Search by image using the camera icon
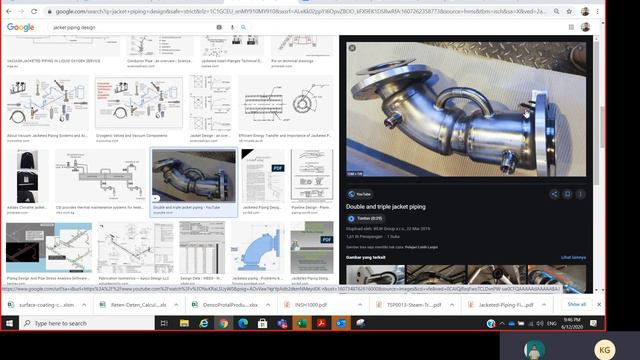Image resolution: width=640 pixels, height=360 pixels. [219, 27]
